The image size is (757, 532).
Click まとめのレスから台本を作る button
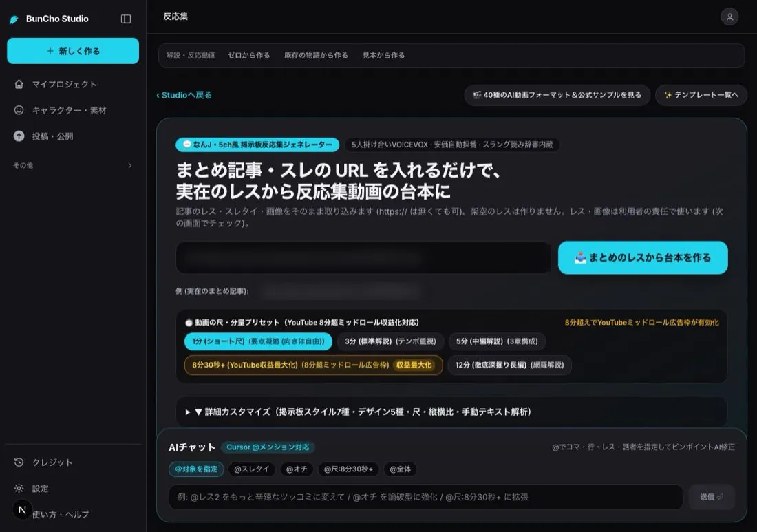click(x=643, y=258)
